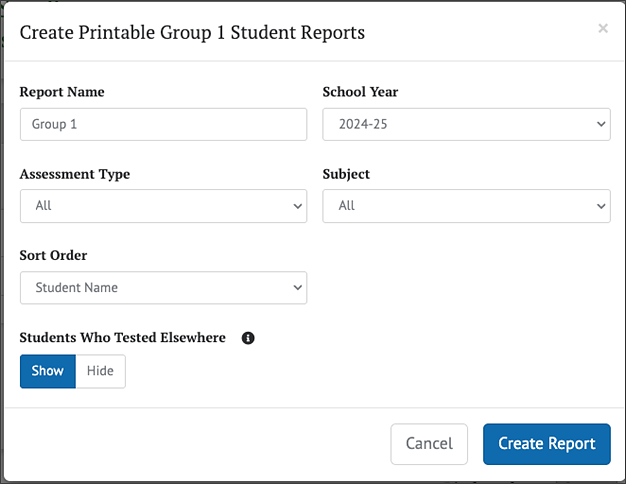
Task: Expand the Assessment Type combo box
Action: [x=163, y=206]
